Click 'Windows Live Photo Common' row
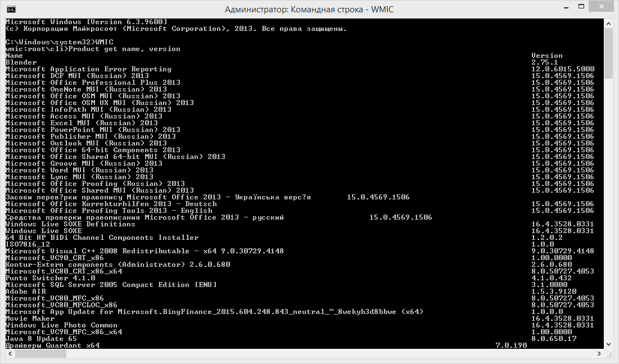The image size is (619, 364). [x=61, y=325]
